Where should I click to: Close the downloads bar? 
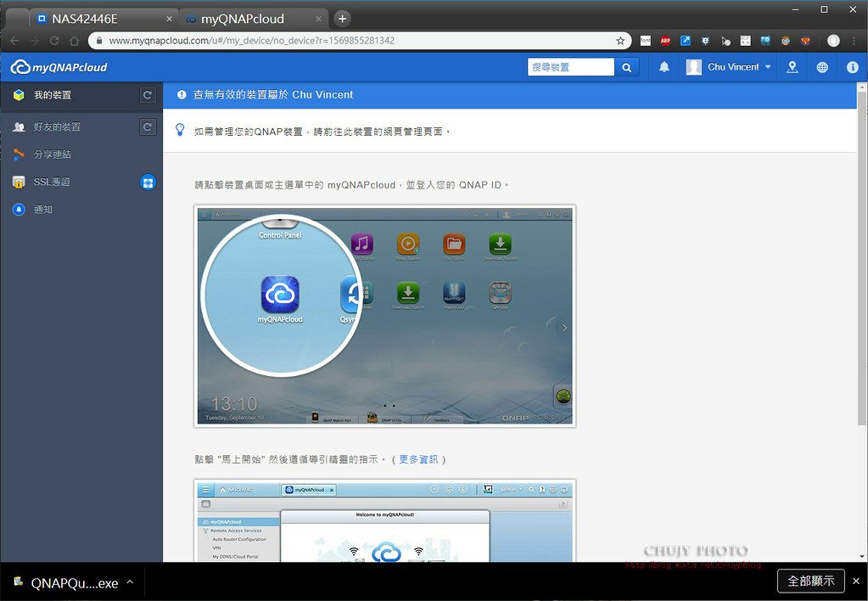pyautogui.click(x=856, y=581)
